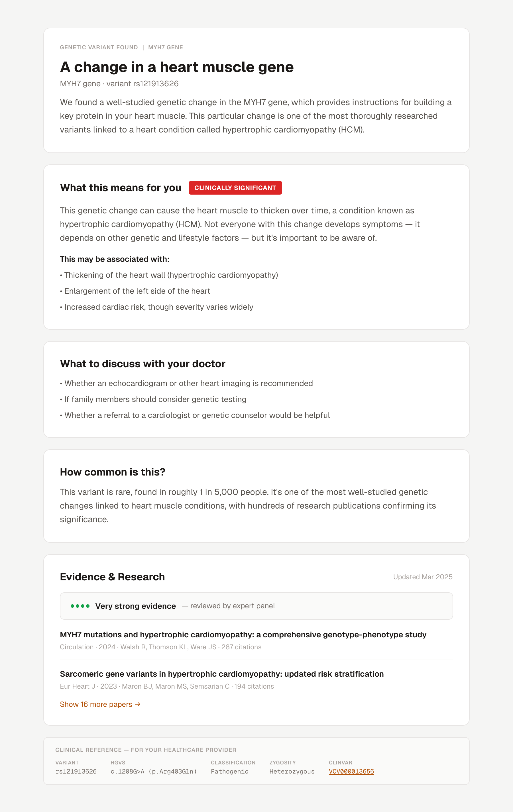Click the How common is this heading
This screenshot has height=812, width=513.
tap(113, 472)
